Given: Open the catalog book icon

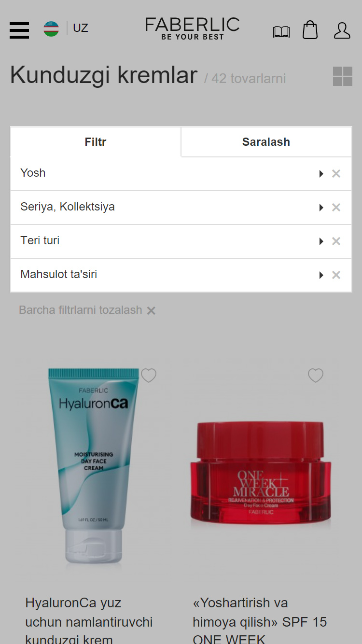Looking at the screenshot, I should 281,32.
